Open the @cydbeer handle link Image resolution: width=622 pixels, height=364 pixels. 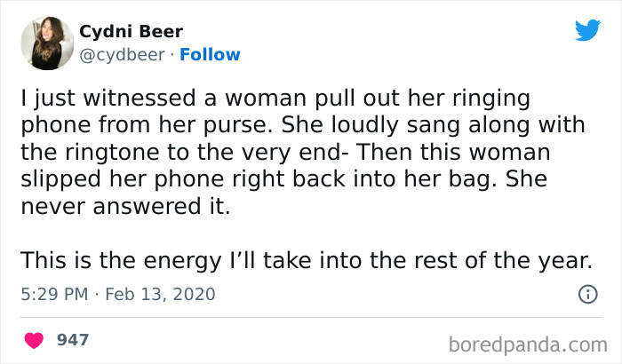pyautogui.click(x=123, y=54)
